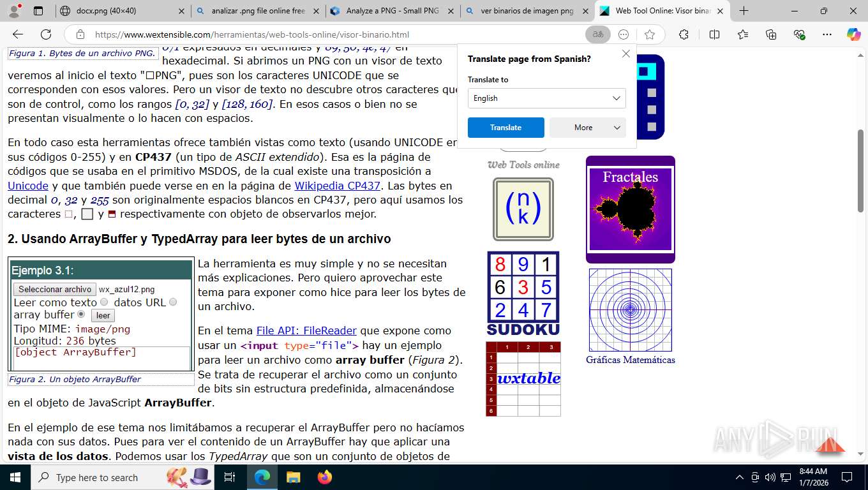The width and height of the screenshot is (868, 490).
Task: View site information lock icon
Action: (80, 34)
